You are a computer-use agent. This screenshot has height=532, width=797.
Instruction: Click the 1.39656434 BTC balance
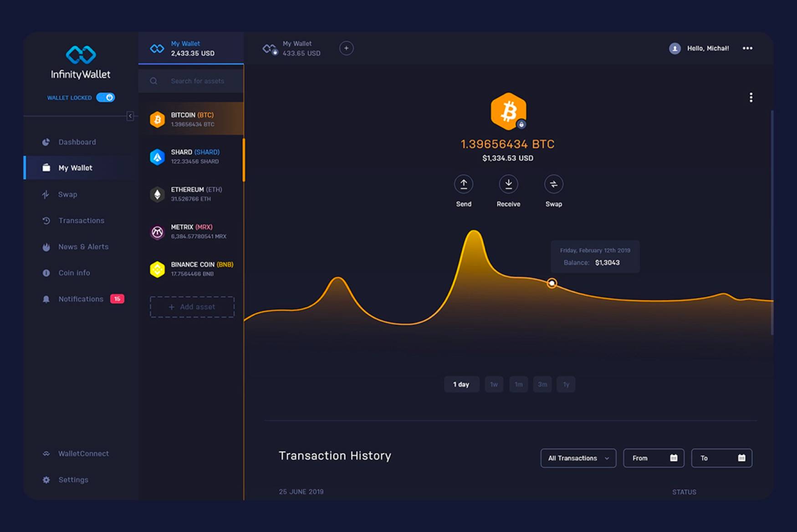click(x=508, y=144)
